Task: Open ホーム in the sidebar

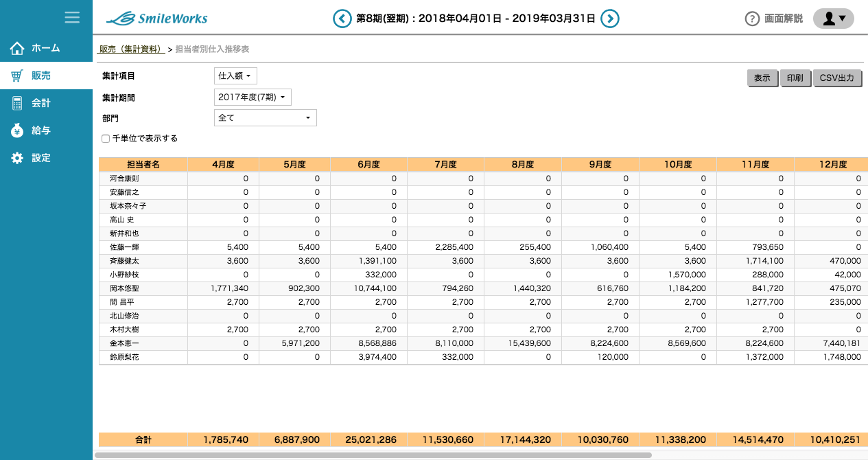Action: point(46,48)
